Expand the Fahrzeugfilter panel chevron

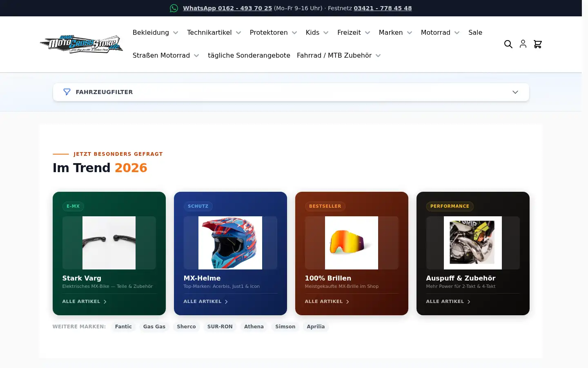(515, 92)
